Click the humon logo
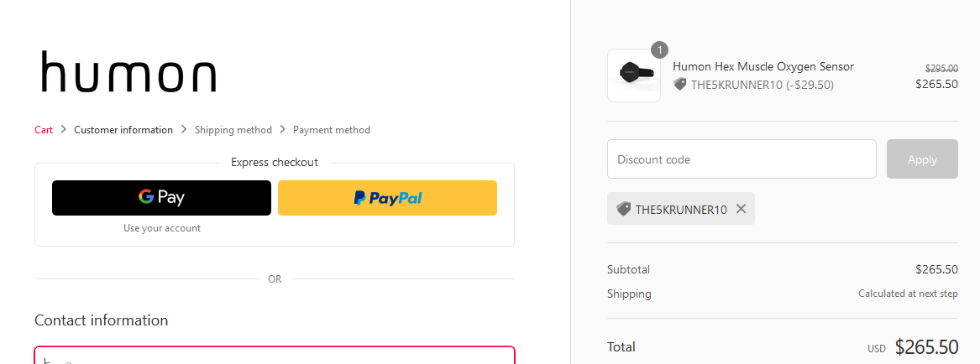This screenshot has height=364, width=980. 128,72
